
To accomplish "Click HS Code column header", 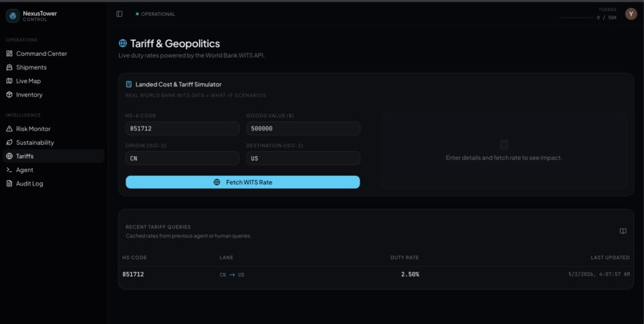I will pos(134,258).
